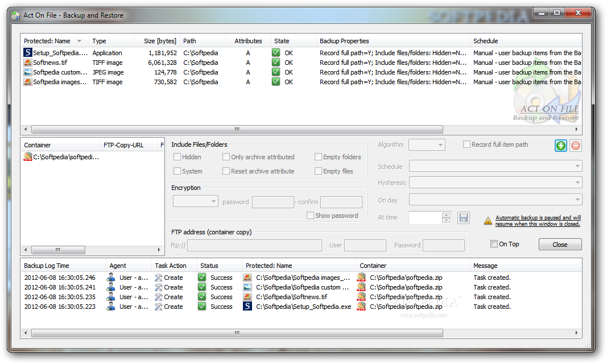Click the Message column header in log

tap(525, 266)
